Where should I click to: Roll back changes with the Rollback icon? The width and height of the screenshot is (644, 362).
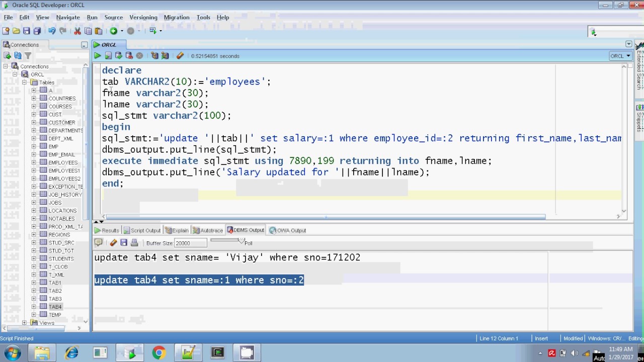129,56
